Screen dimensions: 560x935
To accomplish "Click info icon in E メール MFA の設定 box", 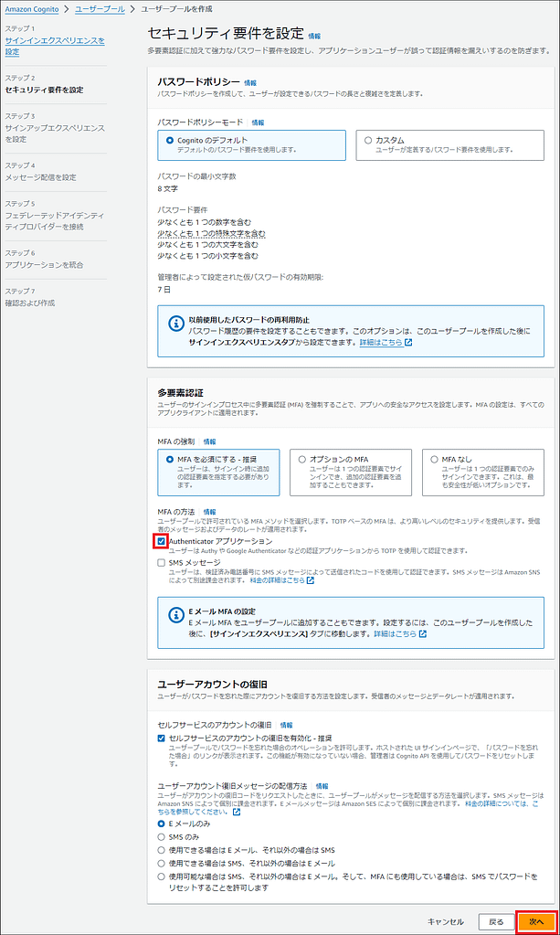I will [x=174, y=614].
